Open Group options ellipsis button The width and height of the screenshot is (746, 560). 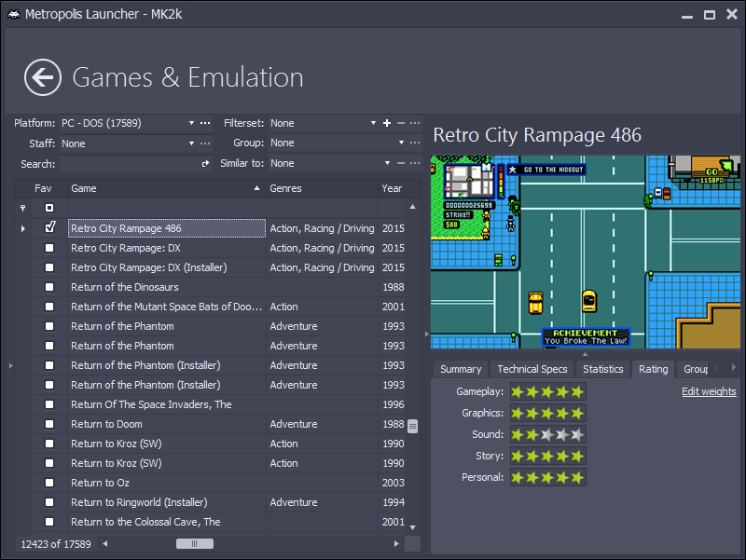coord(415,143)
